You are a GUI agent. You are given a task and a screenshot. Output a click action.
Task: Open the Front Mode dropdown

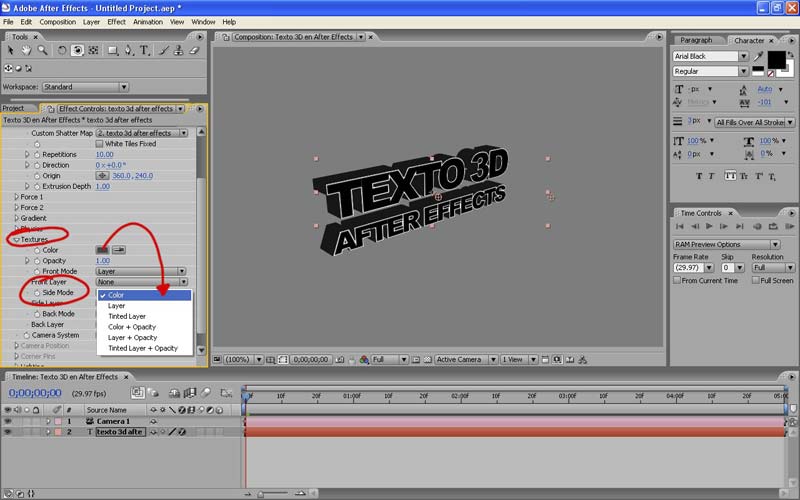[x=141, y=271]
